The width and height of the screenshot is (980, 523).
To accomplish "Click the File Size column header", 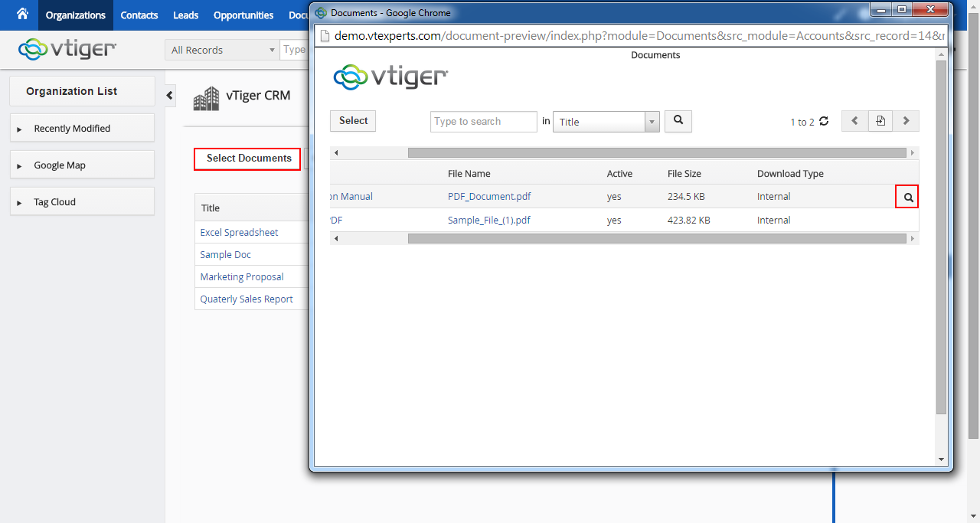I will (684, 174).
